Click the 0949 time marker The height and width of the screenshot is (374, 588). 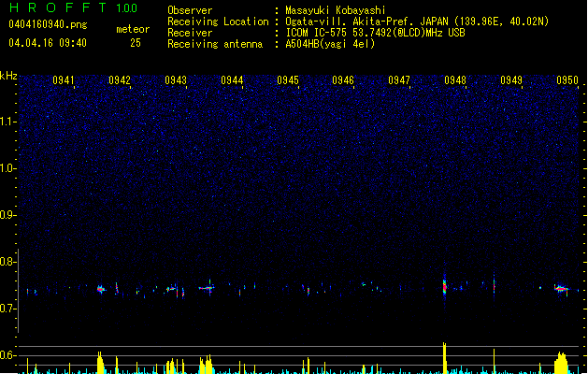[511, 80]
